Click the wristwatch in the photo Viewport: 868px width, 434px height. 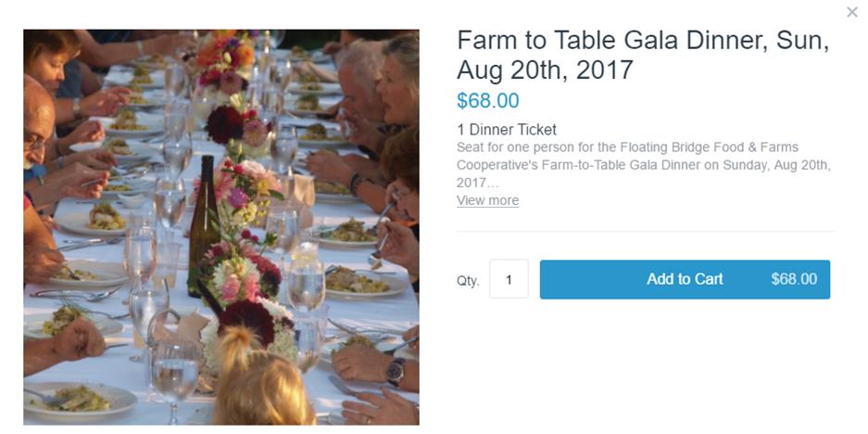pos(396,371)
